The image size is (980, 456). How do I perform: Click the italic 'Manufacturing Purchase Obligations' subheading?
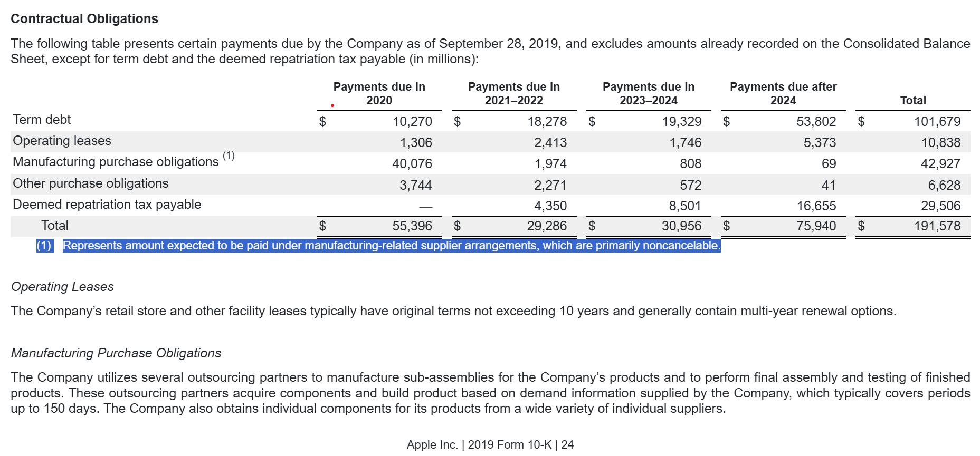tap(116, 353)
